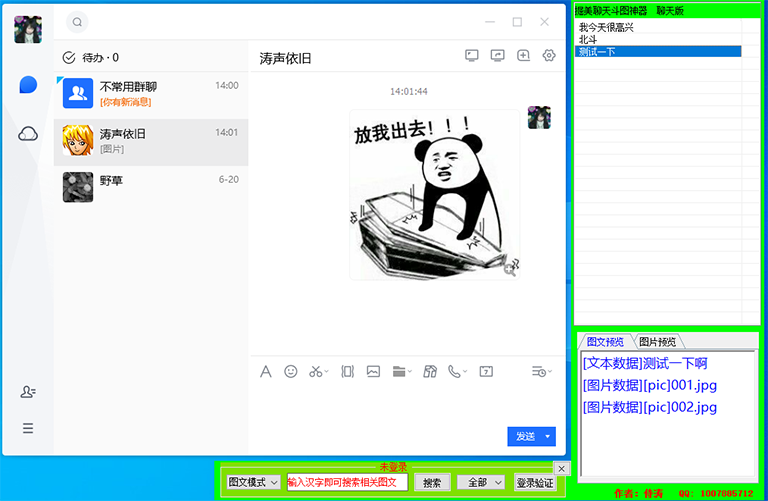Screen dimensions: 768x501
Task: Click [图片数据][pic]001.jpg preview line
Action: pos(650,385)
